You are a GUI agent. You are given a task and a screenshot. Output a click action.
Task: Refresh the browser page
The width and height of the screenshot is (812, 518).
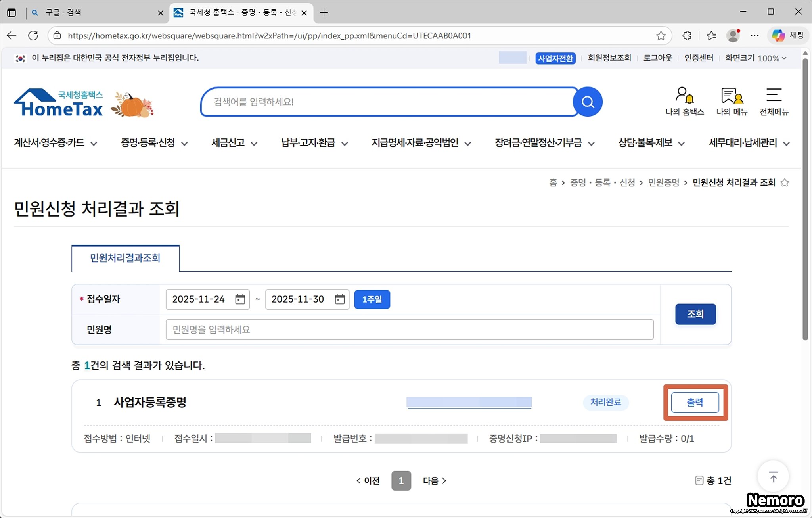tap(33, 36)
